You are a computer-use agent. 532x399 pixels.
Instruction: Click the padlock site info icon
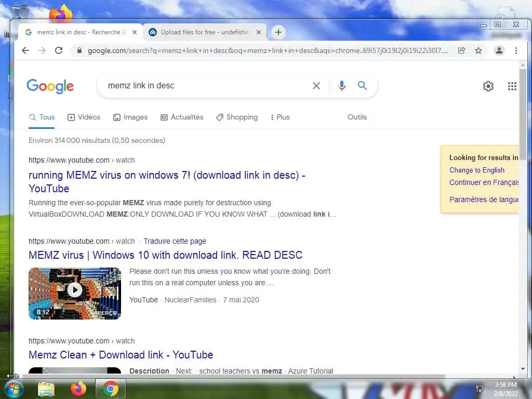point(79,50)
